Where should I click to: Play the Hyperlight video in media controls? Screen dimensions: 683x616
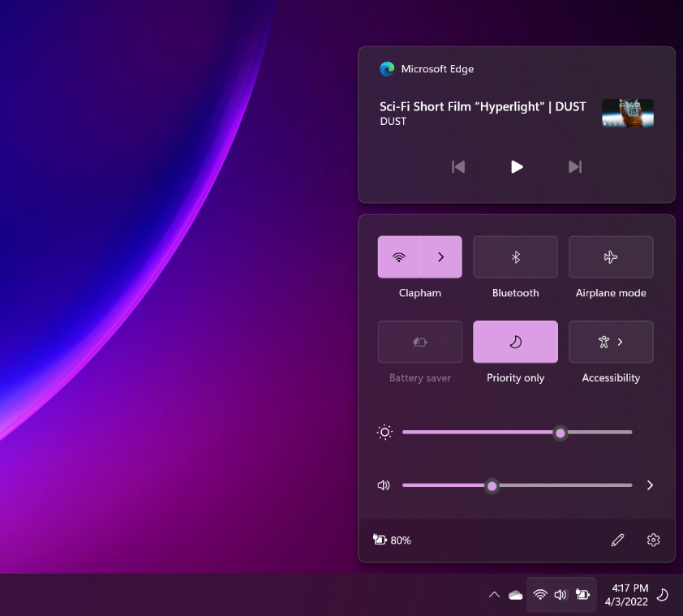[x=517, y=166]
